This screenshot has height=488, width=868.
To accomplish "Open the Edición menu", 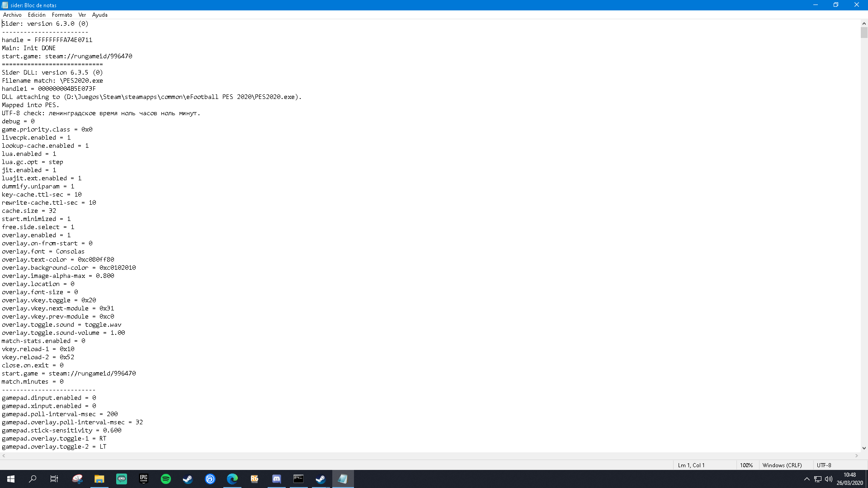I will click(x=37, y=15).
